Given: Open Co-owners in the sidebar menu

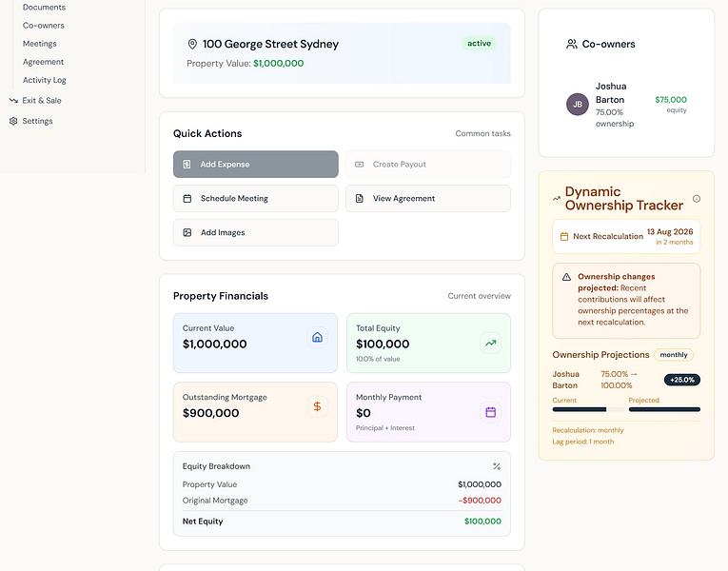Looking at the screenshot, I should pyautogui.click(x=44, y=26).
